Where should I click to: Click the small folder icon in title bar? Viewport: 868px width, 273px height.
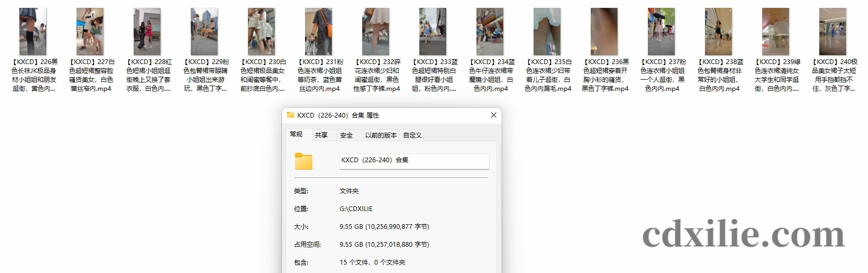(x=290, y=115)
